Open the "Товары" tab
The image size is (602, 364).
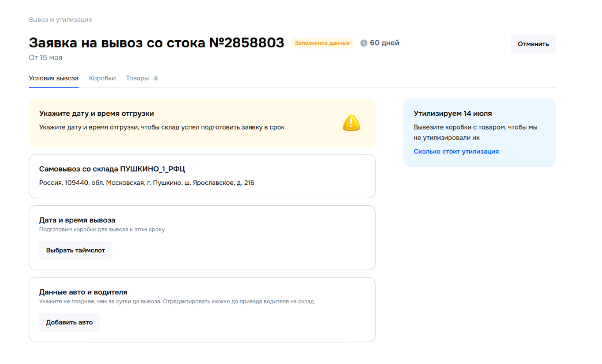click(137, 78)
